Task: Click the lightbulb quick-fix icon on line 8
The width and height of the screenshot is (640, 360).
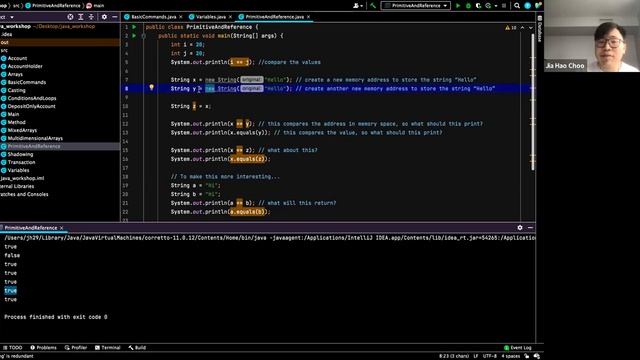Action: tap(151, 88)
